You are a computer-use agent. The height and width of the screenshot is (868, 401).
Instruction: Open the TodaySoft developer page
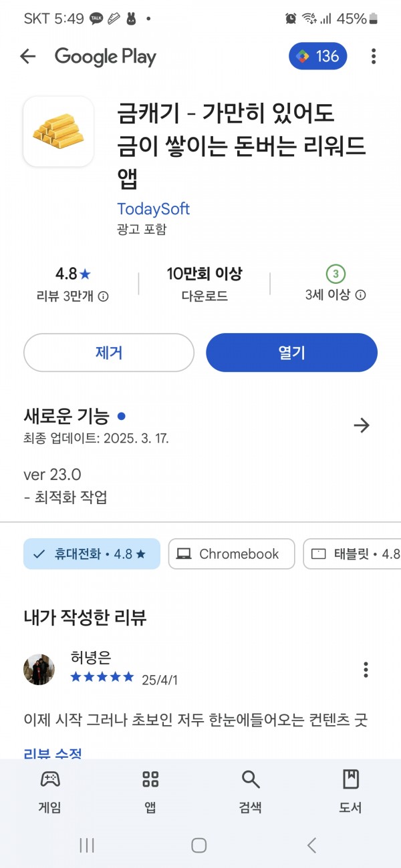coord(153,208)
